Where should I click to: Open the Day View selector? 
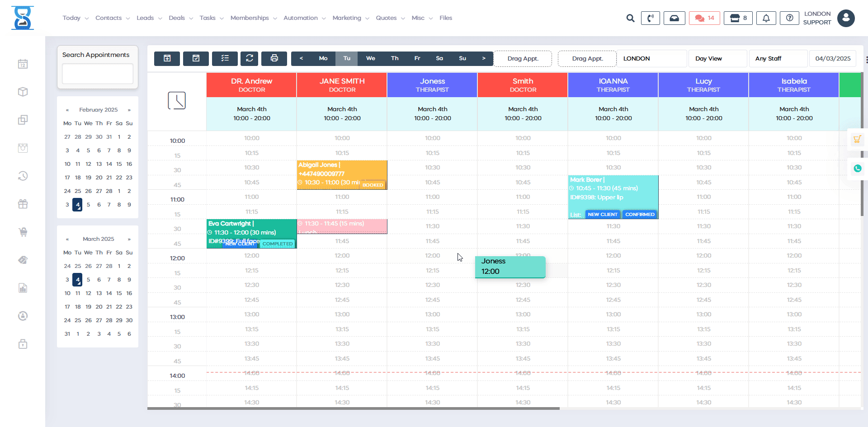pyautogui.click(x=717, y=58)
